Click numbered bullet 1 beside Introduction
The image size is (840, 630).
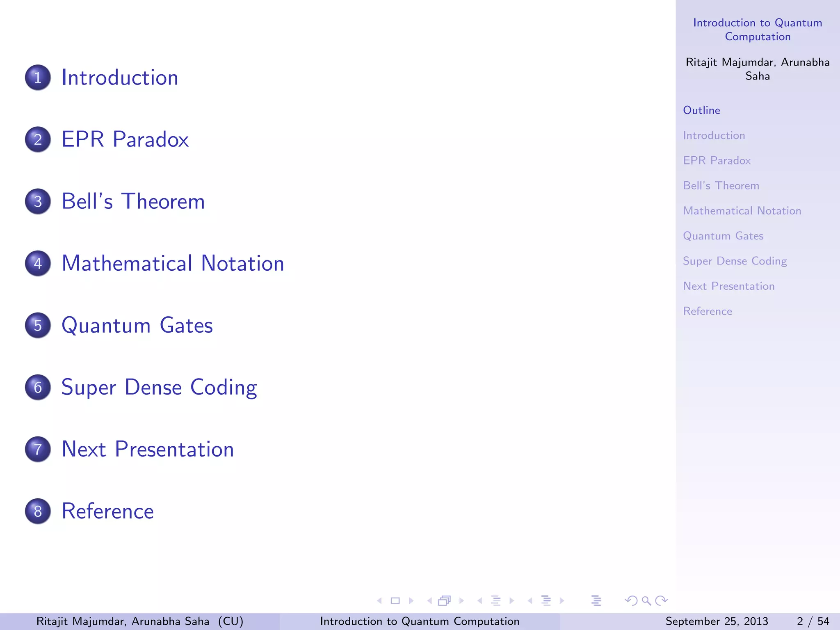pos(38,77)
